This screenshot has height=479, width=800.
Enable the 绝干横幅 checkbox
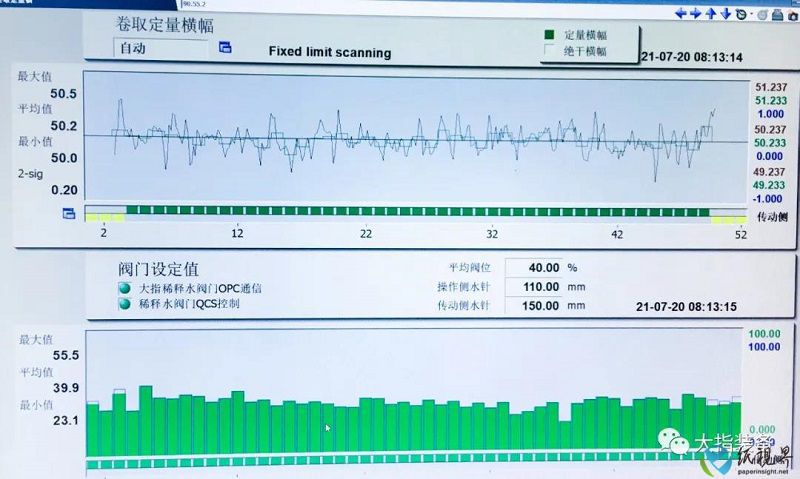point(549,50)
